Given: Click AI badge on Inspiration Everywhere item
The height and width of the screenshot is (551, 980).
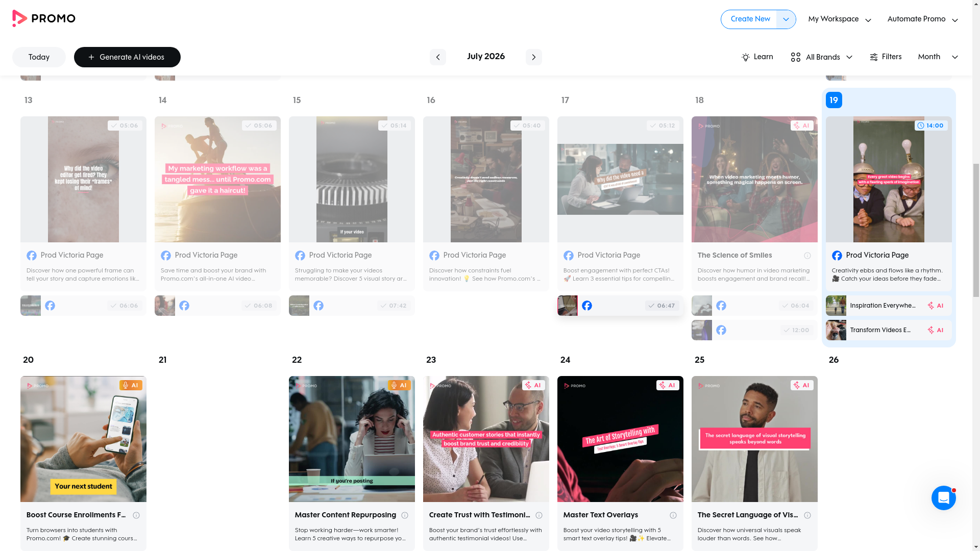Looking at the screenshot, I should tap(936, 306).
